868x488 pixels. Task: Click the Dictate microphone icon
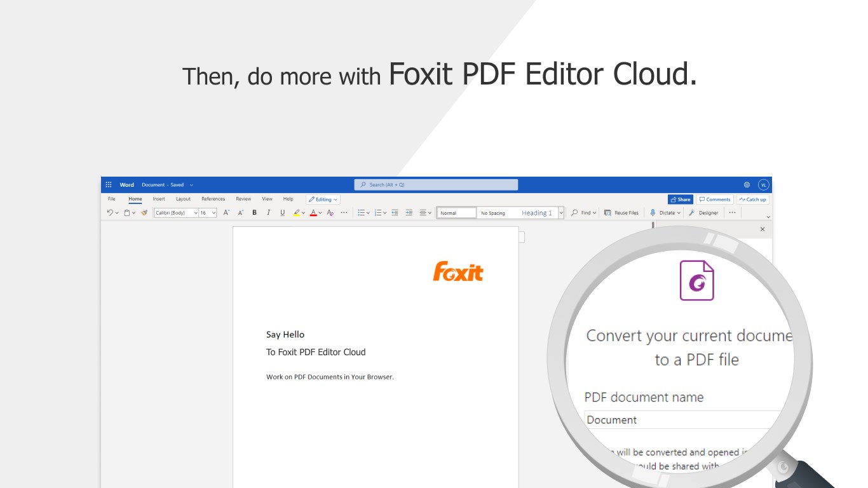[653, 213]
